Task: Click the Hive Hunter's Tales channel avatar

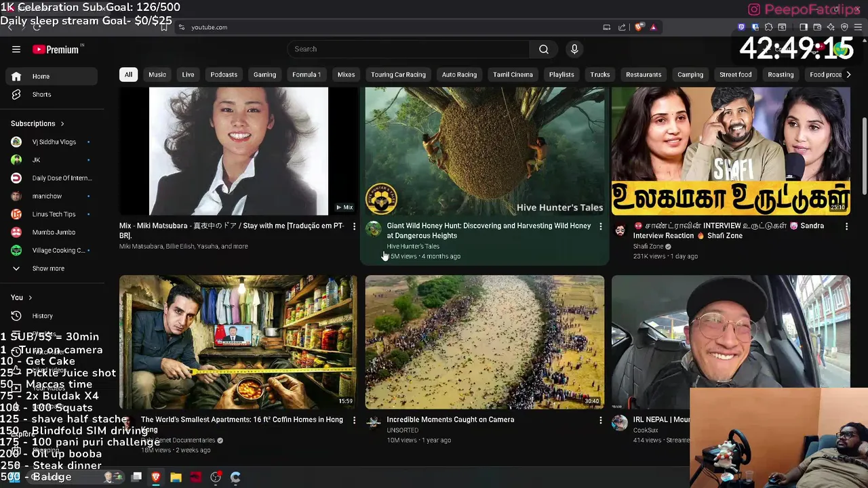Action: click(374, 229)
